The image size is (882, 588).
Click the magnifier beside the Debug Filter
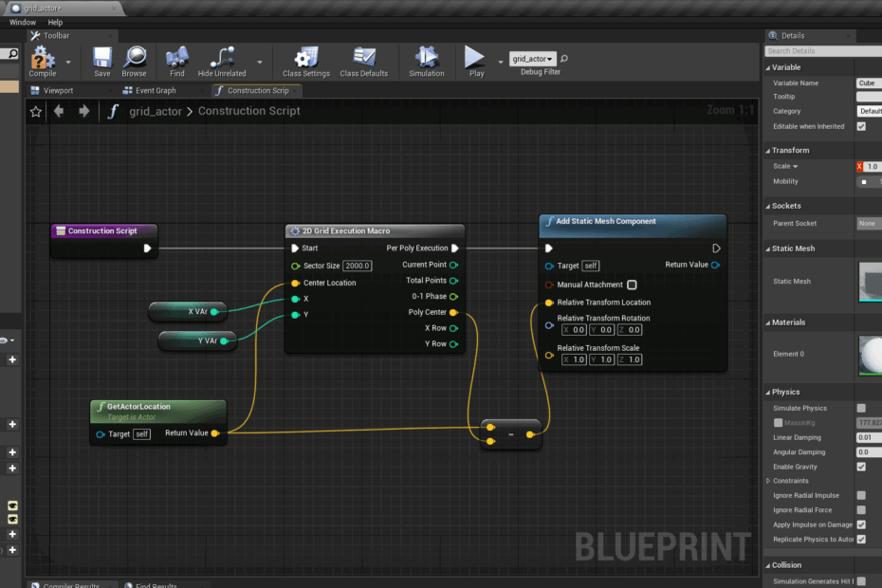tap(564, 59)
